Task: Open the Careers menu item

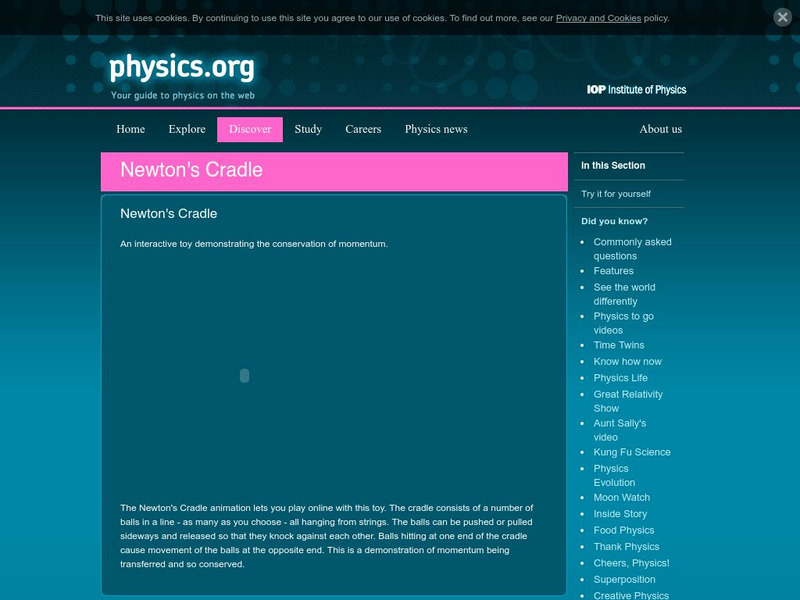Action: [x=363, y=129]
